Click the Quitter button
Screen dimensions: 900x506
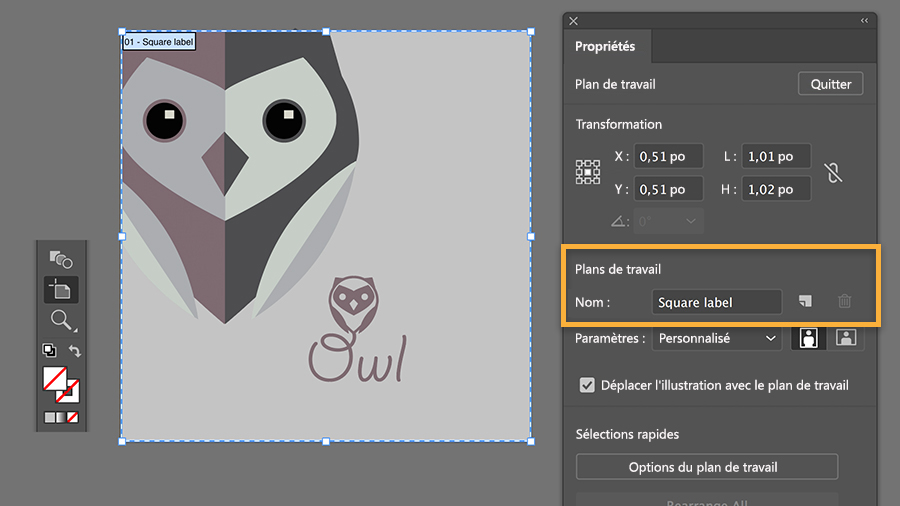point(831,84)
